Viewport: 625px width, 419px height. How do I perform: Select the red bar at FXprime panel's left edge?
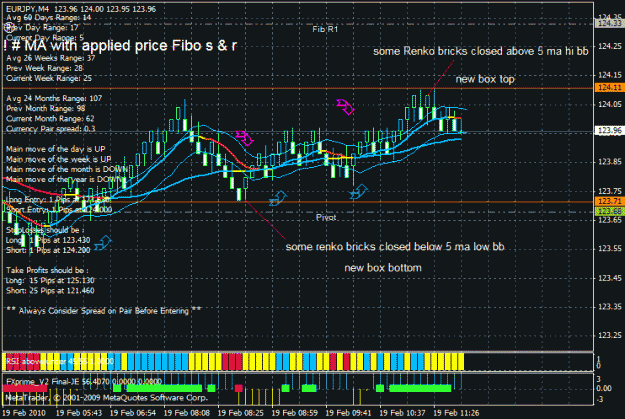click(x=25, y=388)
